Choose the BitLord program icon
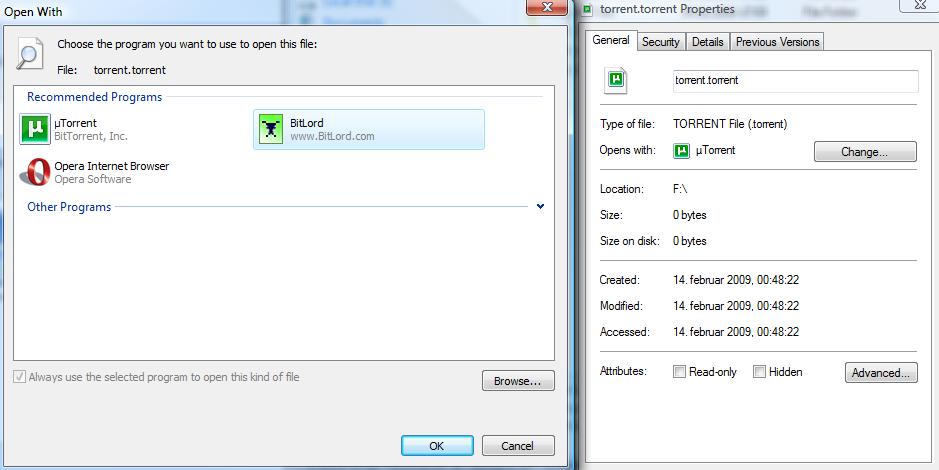Screen dimensions: 939x470 coord(271,129)
